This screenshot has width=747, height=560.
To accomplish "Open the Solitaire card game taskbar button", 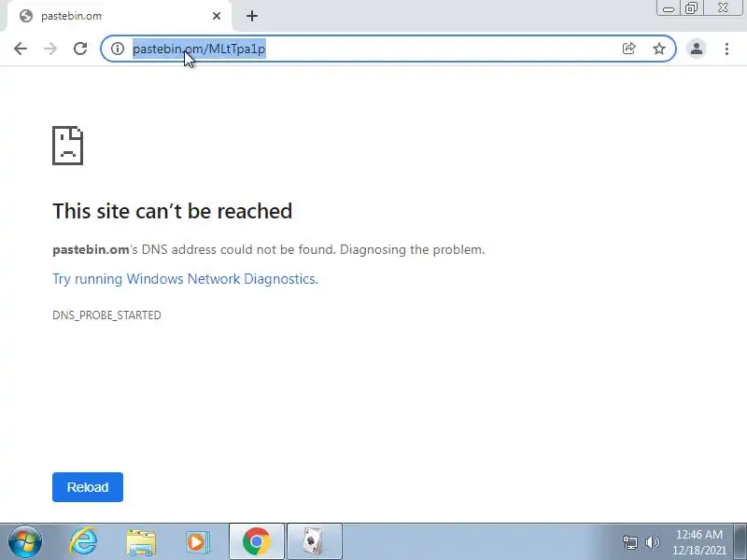I will pos(315,541).
